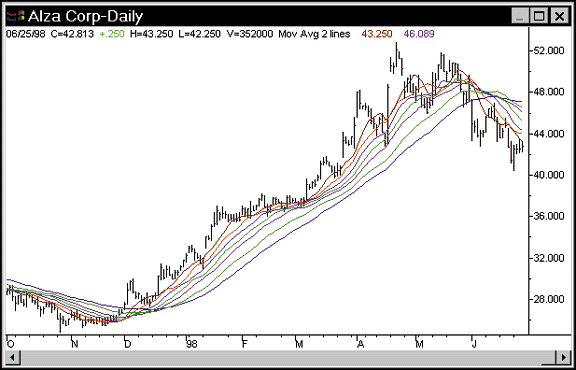The image size is (576, 370).
Task: Click the 98 year marker on time axis
Action: pos(191,344)
